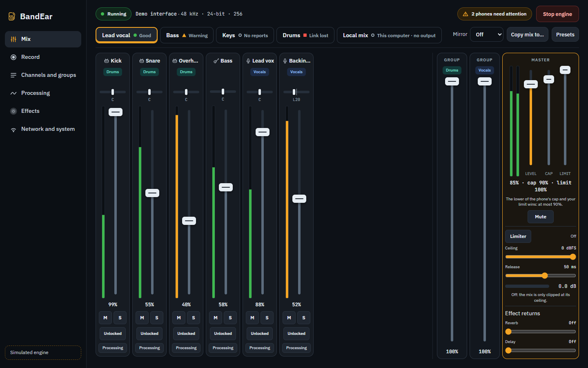
Task: Click the Mix sliders icon in sidebar
Action: [13, 39]
